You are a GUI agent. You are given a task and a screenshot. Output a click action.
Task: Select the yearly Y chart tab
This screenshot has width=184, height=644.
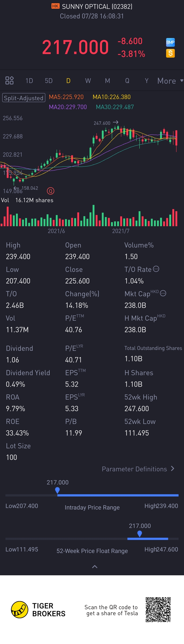pos(147,81)
